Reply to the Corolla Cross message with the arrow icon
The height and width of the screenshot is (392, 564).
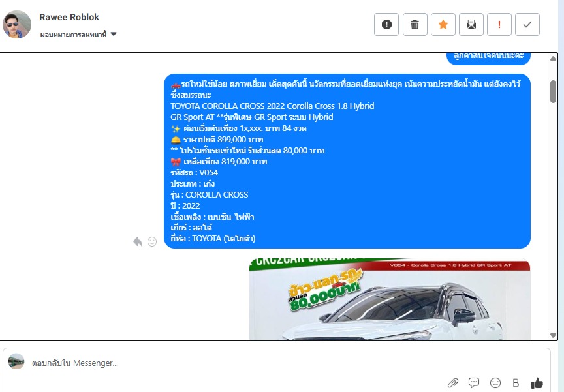(138, 241)
